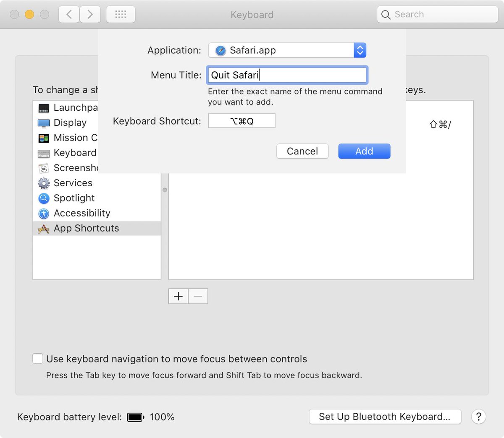Click Set Up Bluetooth Keyboard button
Viewport: 504px width, 438px height.
point(385,417)
